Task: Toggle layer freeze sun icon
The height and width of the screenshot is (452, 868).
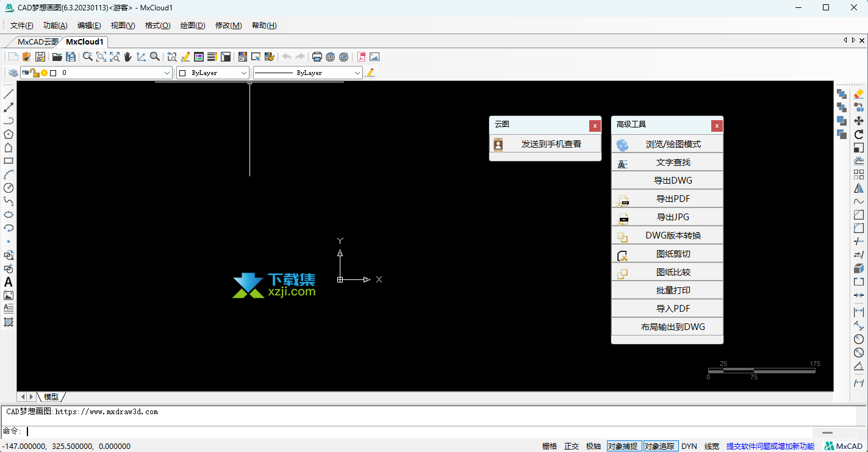Action: tap(44, 73)
